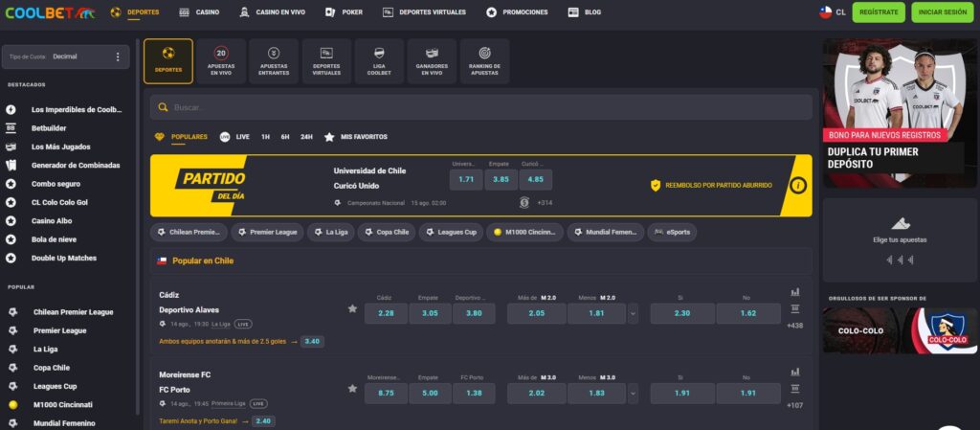
Task: Open Promociones in top navigation
Action: (x=517, y=12)
